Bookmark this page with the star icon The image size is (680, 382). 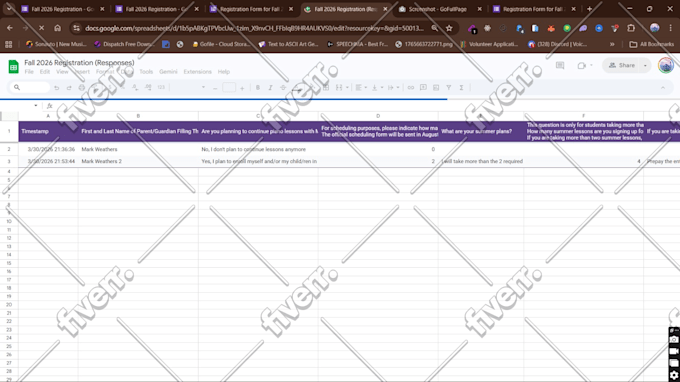tap(449, 28)
